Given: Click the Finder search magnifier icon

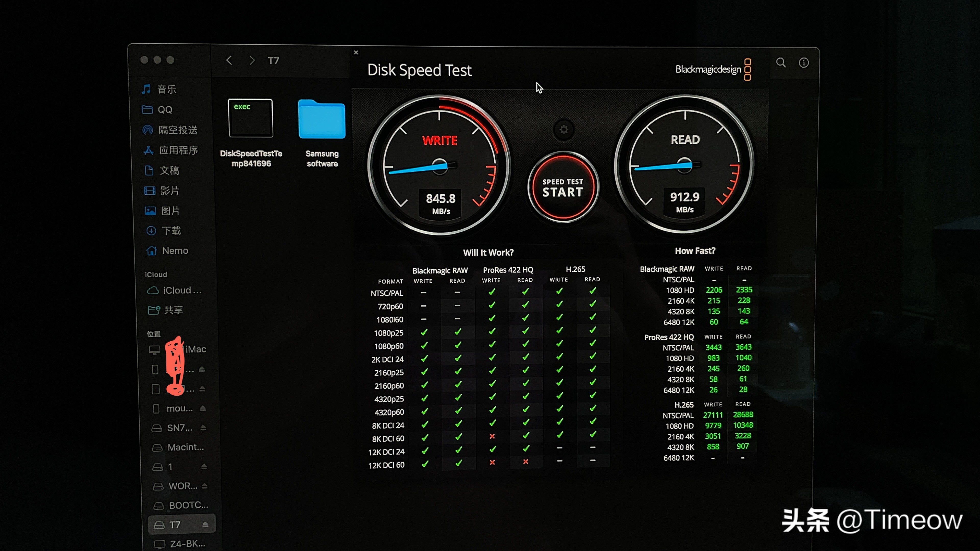Looking at the screenshot, I should click(781, 63).
